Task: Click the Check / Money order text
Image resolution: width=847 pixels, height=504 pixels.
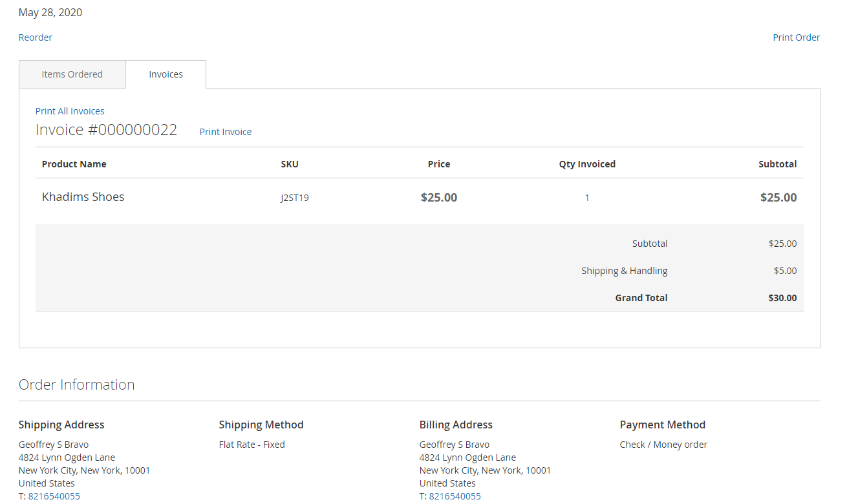Action: [x=663, y=445]
